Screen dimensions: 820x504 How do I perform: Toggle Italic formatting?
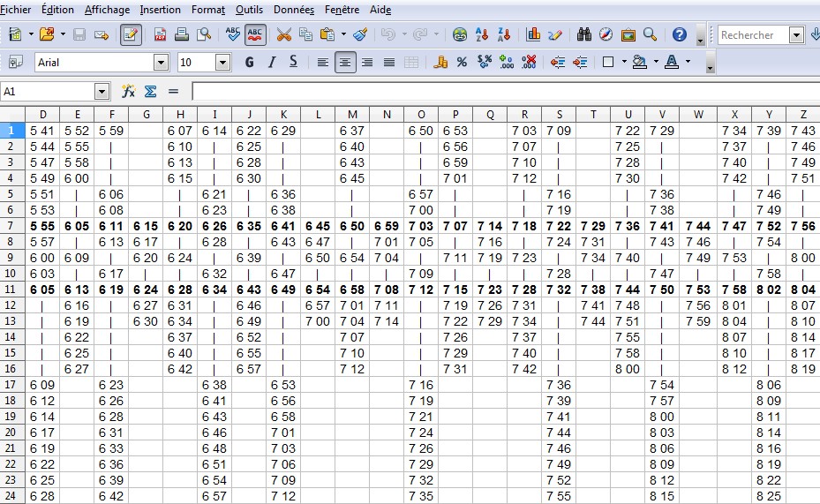click(x=271, y=63)
